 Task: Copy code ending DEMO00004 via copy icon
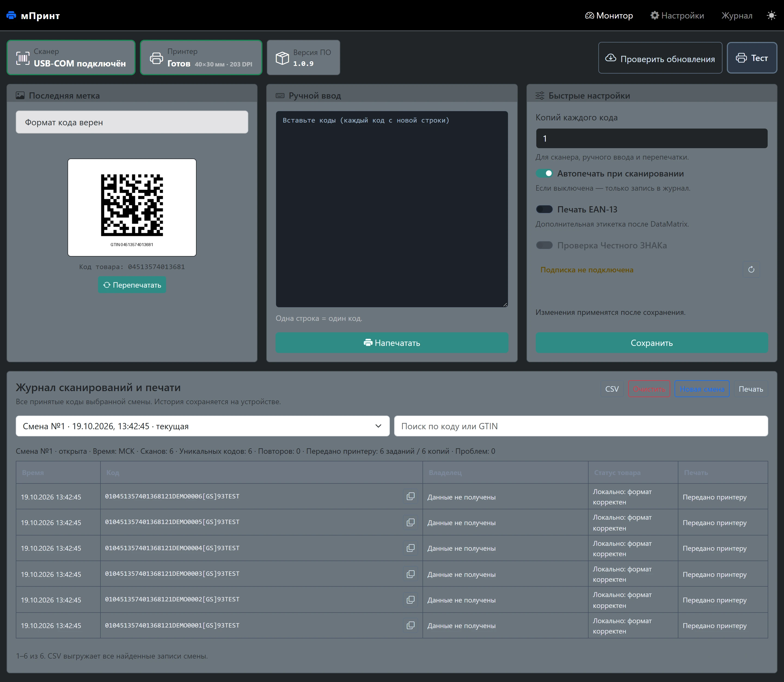pos(411,548)
